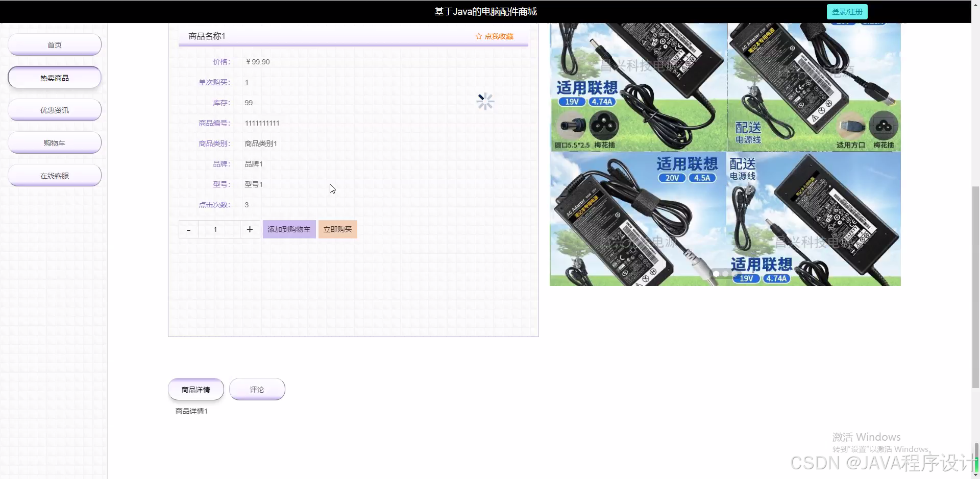Click the quantity input field
This screenshot has height=479, width=980.
[219, 229]
